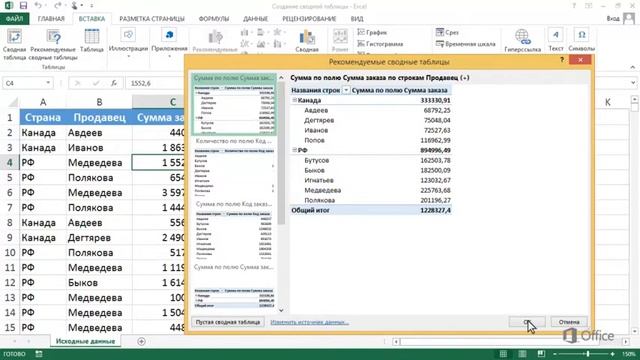Switch to Page Layout view in status bar

click(522, 353)
